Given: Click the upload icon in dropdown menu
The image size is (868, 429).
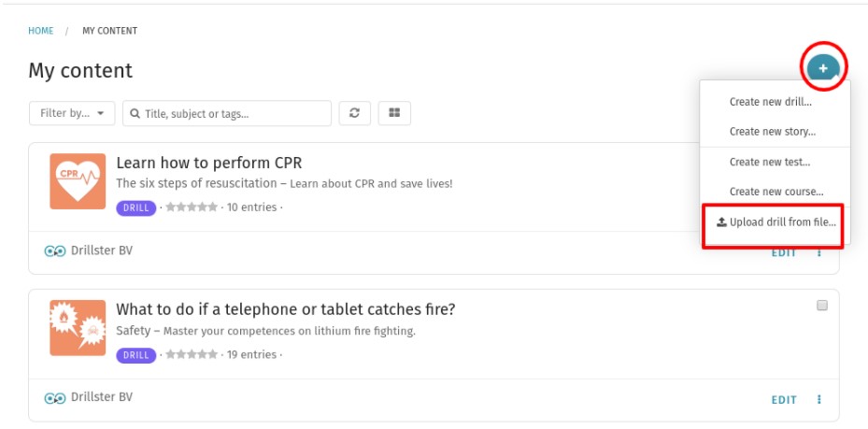Looking at the screenshot, I should pos(721,222).
